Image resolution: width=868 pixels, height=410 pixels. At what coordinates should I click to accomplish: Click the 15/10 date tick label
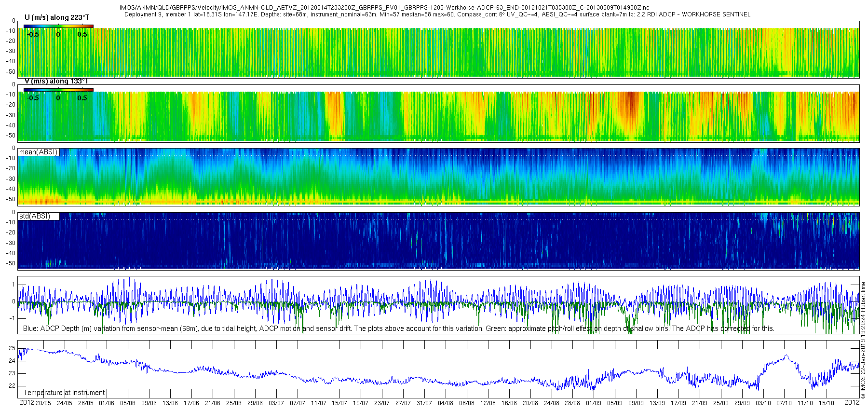click(x=827, y=403)
